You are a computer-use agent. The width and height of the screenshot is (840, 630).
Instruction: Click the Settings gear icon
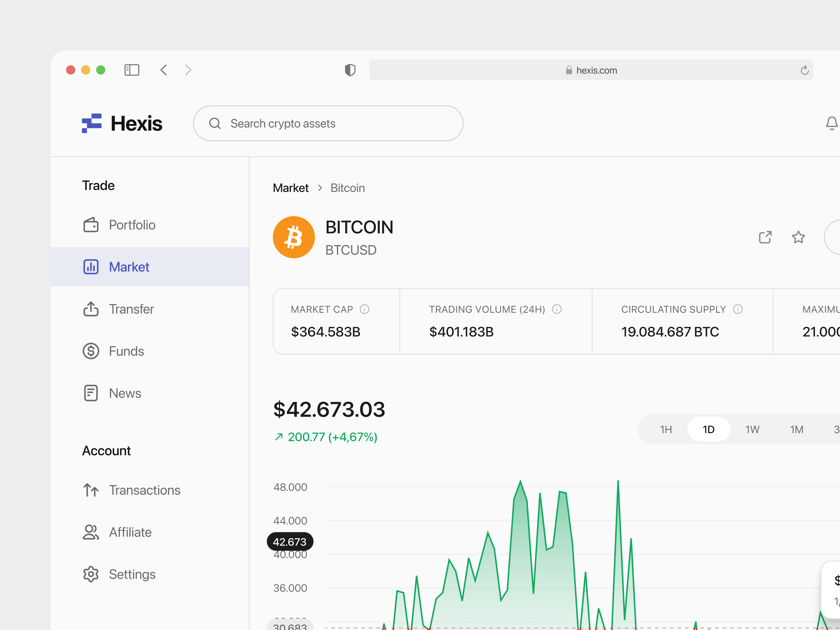pyautogui.click(x=91, y=574)
